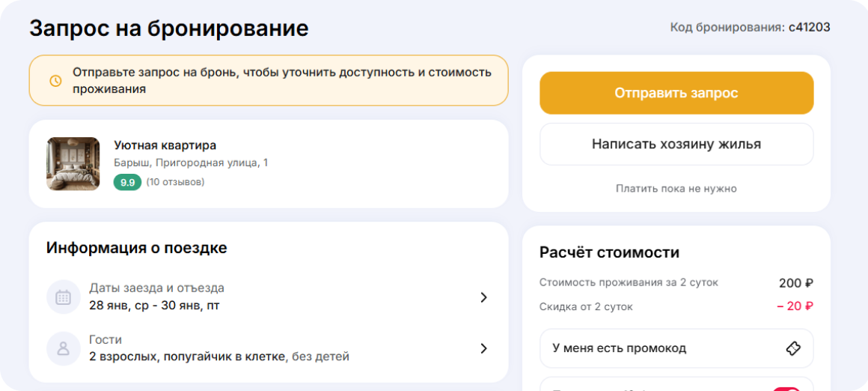Click the clock icon in the notice banner
This screenshot has height=391, width=868.
(55, 81)
